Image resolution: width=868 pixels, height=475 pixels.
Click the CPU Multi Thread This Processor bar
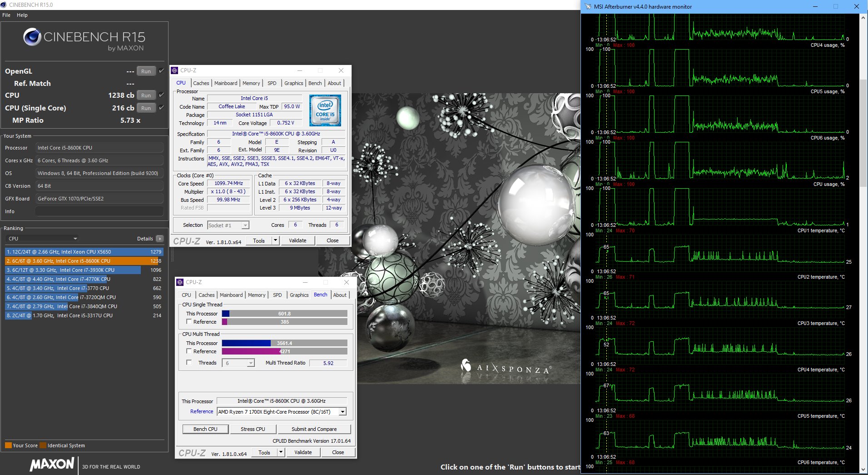[x=284, y=343]
